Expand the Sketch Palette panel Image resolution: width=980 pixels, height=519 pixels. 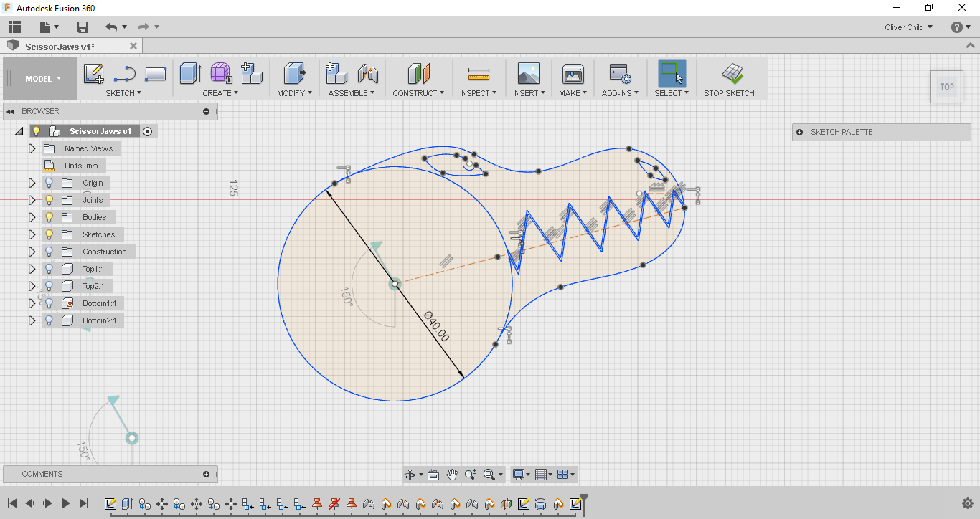coord(800,132)
